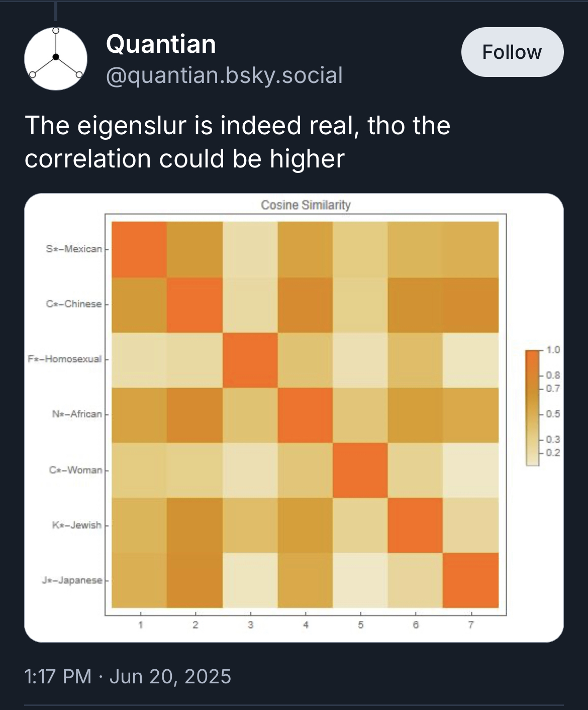
Task: Click the F*-Homosexual row label
Action: point(65,359)
